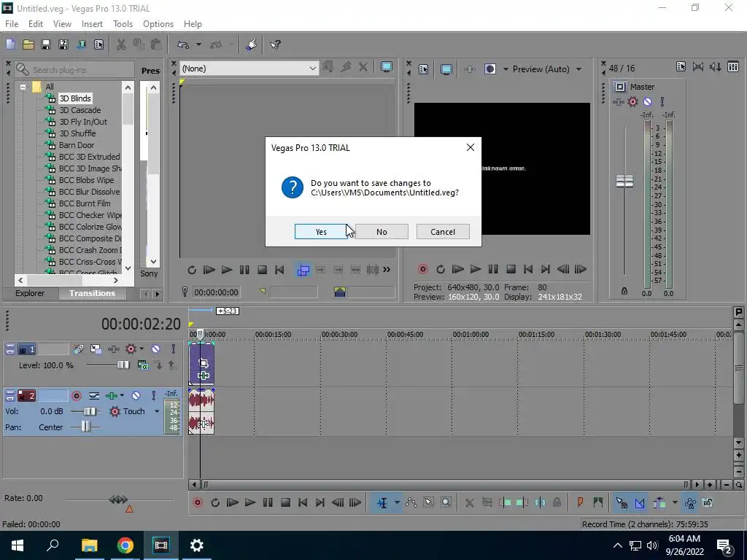Click the What's This help icon
Screen dimensions: 747x560
click(x=275, y=44)
